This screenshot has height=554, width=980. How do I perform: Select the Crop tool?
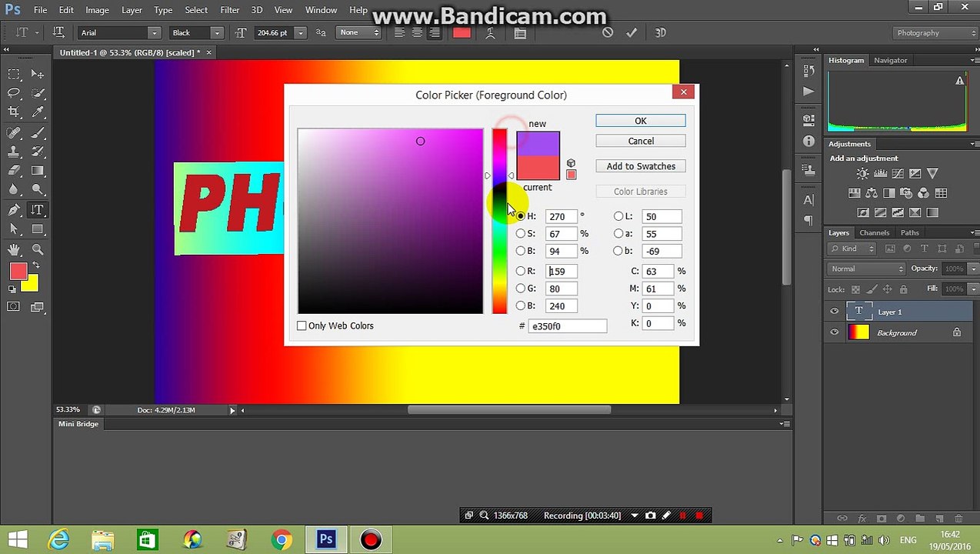[x=14, y=112]
